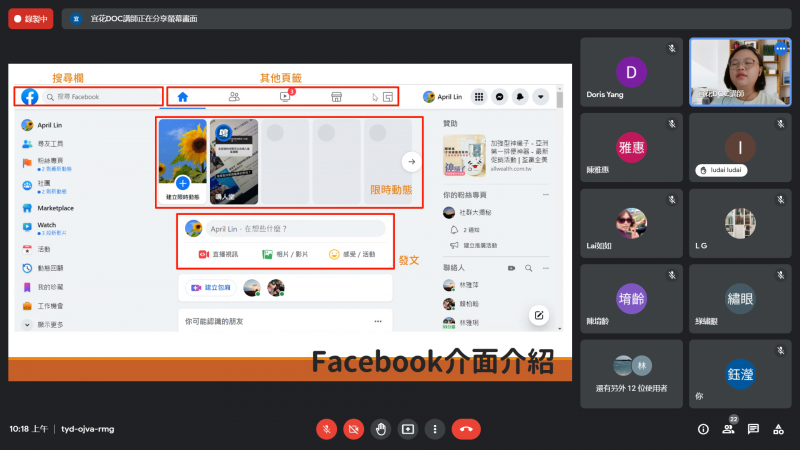Open Marketplace in the Facebook sidebar
Viewport: 800px width, 450px height.
click(48, 208)
